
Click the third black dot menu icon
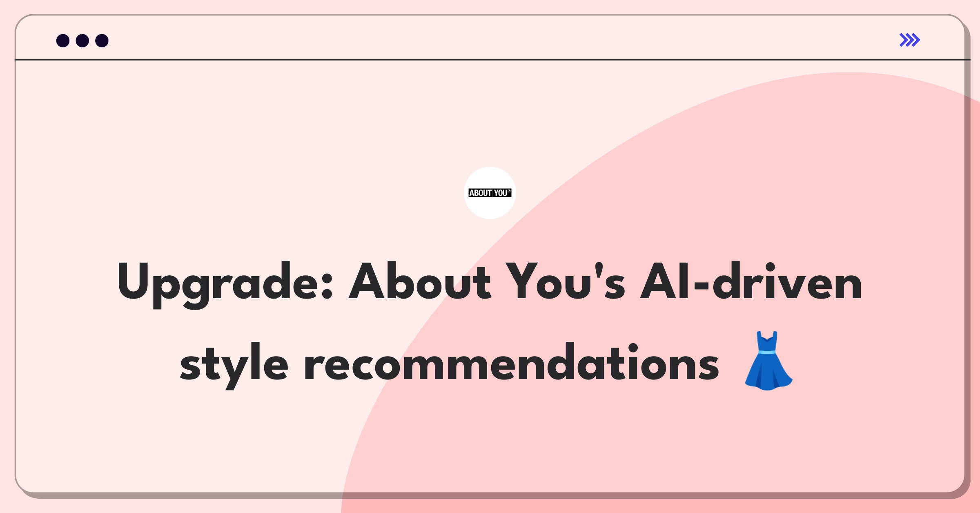[100, 40]
